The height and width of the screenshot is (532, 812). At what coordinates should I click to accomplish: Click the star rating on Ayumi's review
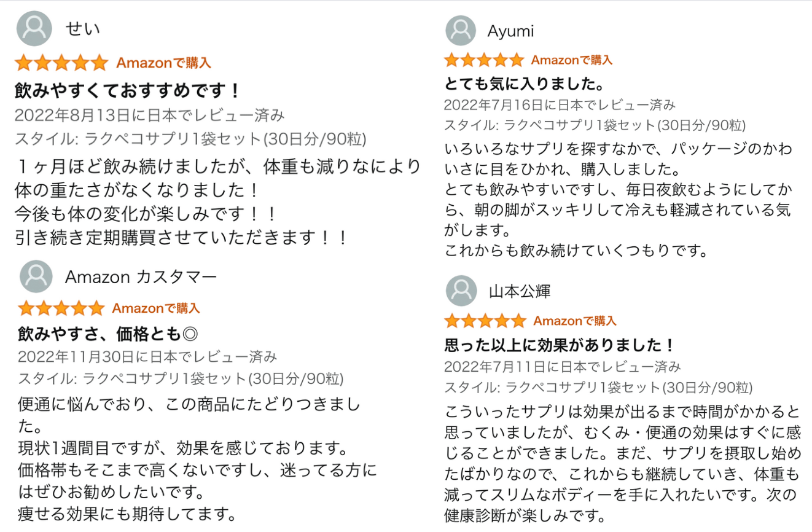pos(484,60)
